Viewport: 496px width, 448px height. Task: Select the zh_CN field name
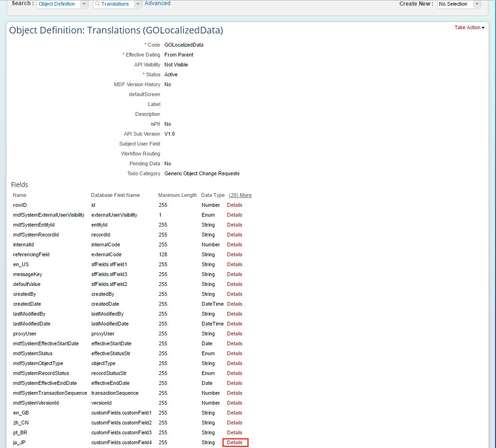click(21, 423)
